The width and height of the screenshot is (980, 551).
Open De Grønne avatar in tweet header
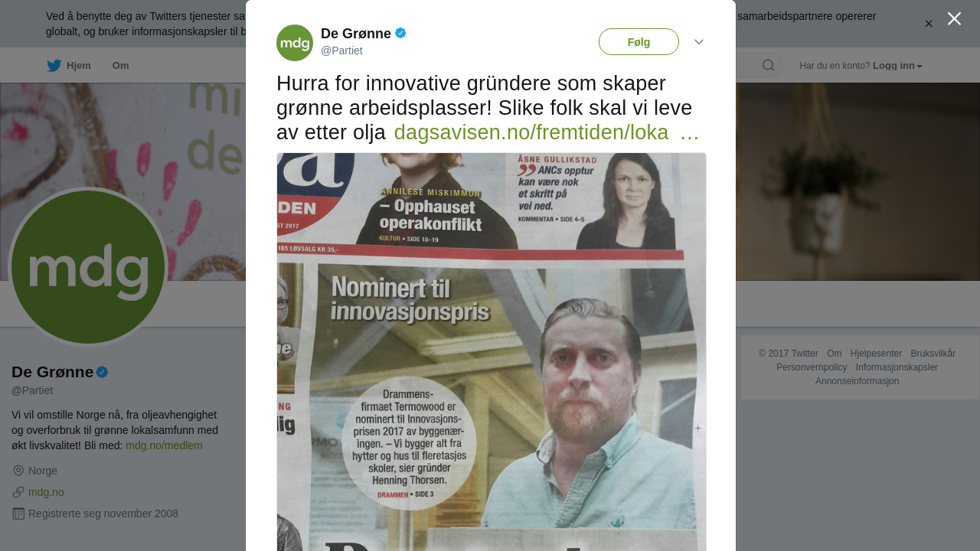[x=295, y=43]
